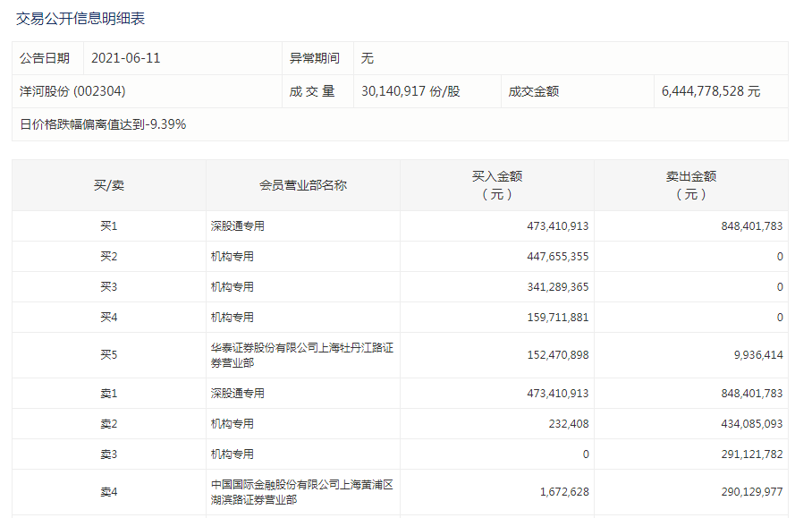Viewport: 812px width, 518px height.
Task: Click the 成交金额 value 6,444,778,528 元
Action: tap(711, 91)
